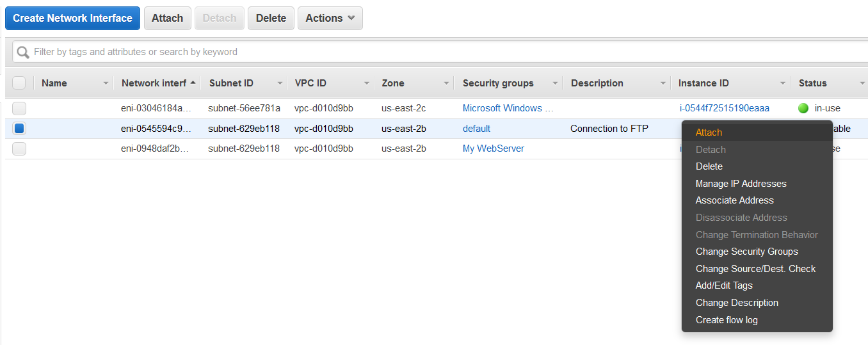Click the sort arrow on Network interface column

(193, 83)
